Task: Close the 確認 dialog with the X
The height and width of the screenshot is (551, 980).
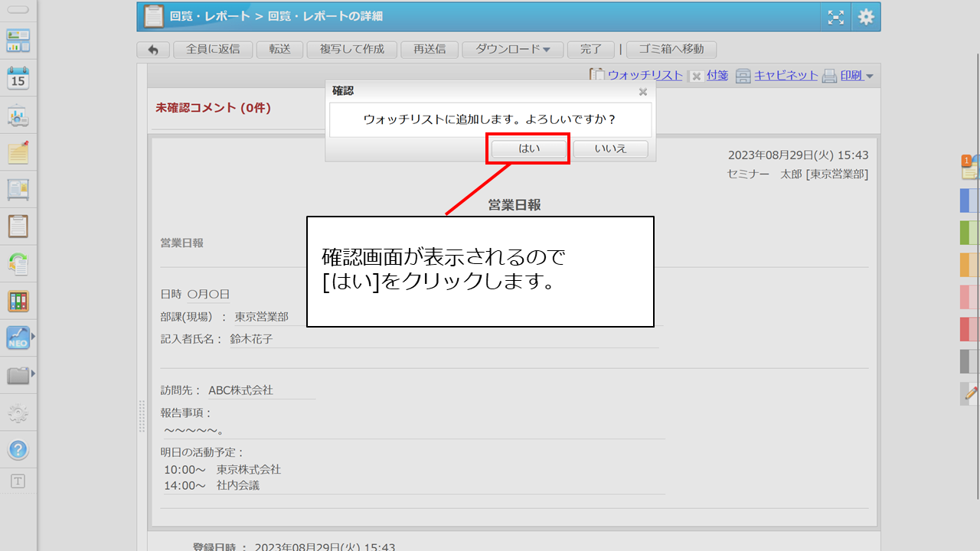Action: [643, 92]
